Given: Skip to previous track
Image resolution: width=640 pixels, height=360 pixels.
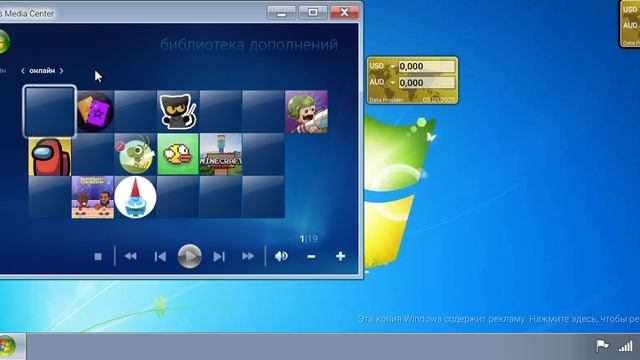Looking at the screenshot, I should 160,256.
